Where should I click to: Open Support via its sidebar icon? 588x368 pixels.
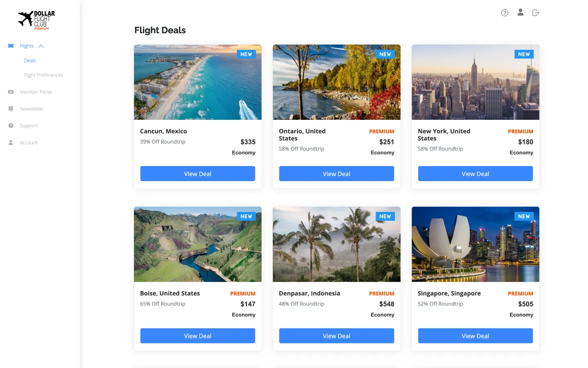(10, 125)
